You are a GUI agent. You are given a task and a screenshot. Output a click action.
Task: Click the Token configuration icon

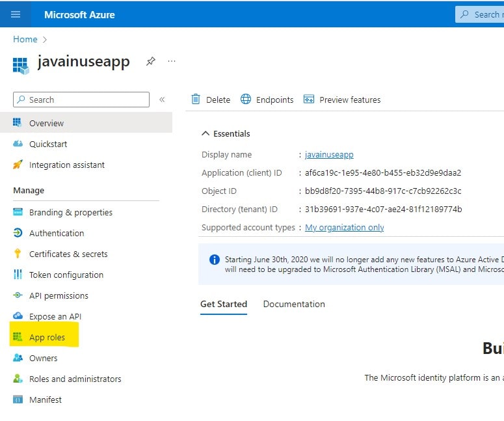18,275
